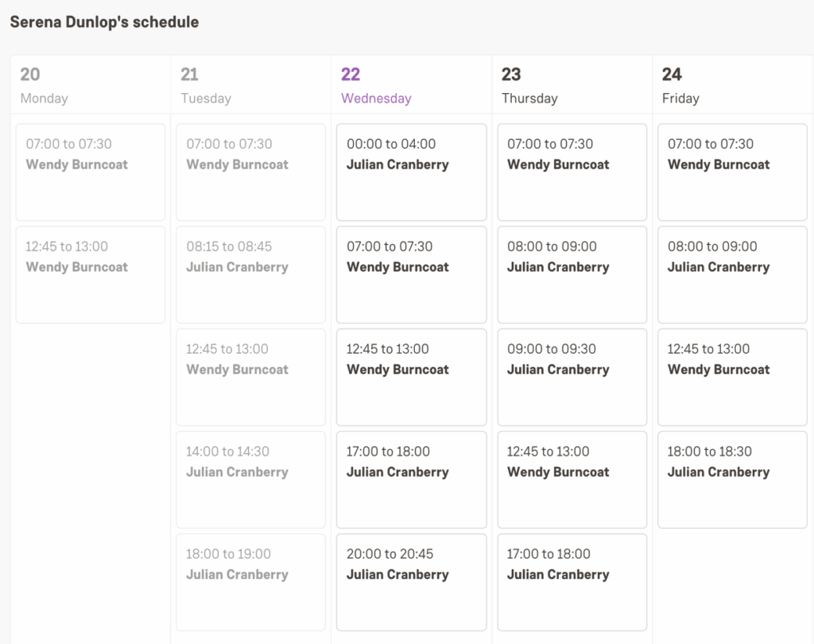This screenshot has height=644, width=814.
Task: Open Monday's 07:00 to 07:30 Wendy Burncoat slot
Action: click(91, 172)
